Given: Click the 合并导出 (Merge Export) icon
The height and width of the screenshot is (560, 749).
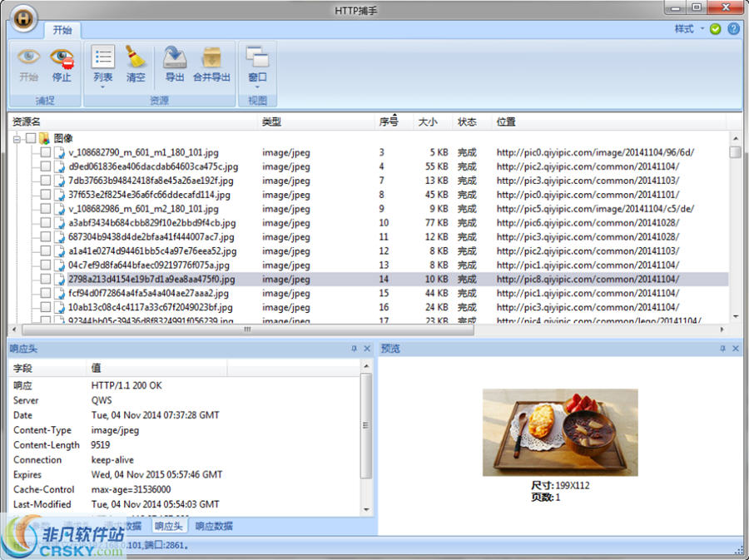Looking at the screenshot, I should [x=212, y=65].
